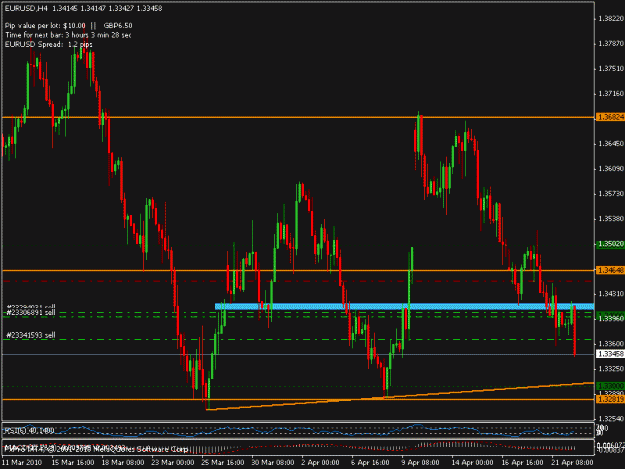Select the orange horizontal line at 1.36824

[298, 117]
